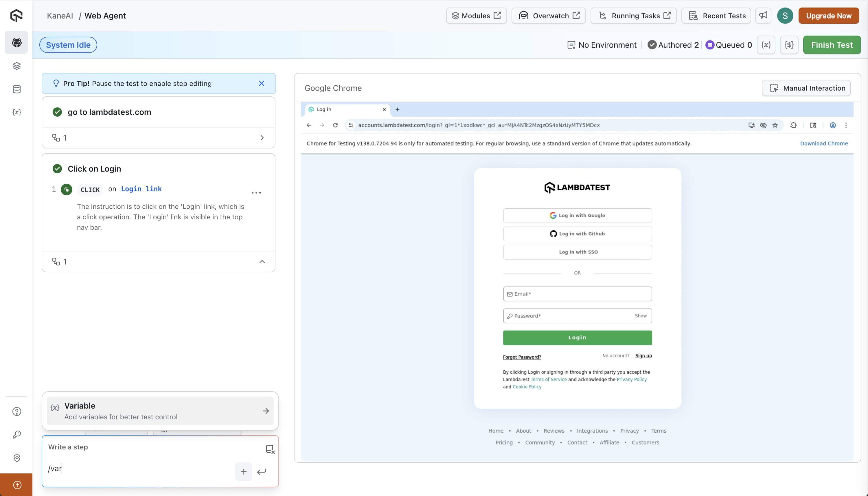Click the three-dot menu on CLICK step
This screenshot has width=868, height=496.
point(256,193)
